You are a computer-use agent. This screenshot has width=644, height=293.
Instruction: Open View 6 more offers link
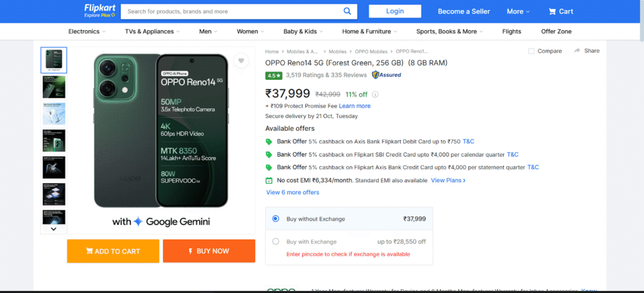click(292, 192)
